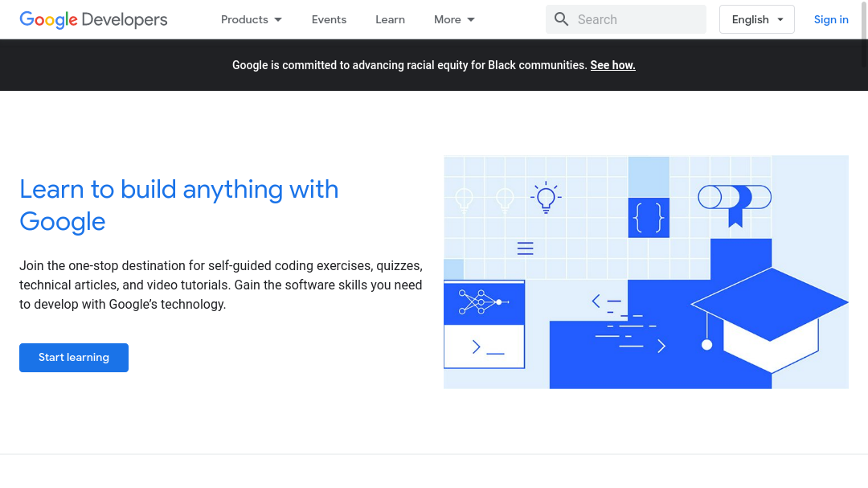The height and width of the screenshot is (488, 868).
Task: Open the More dropdown menu
Action: point(454,19)
